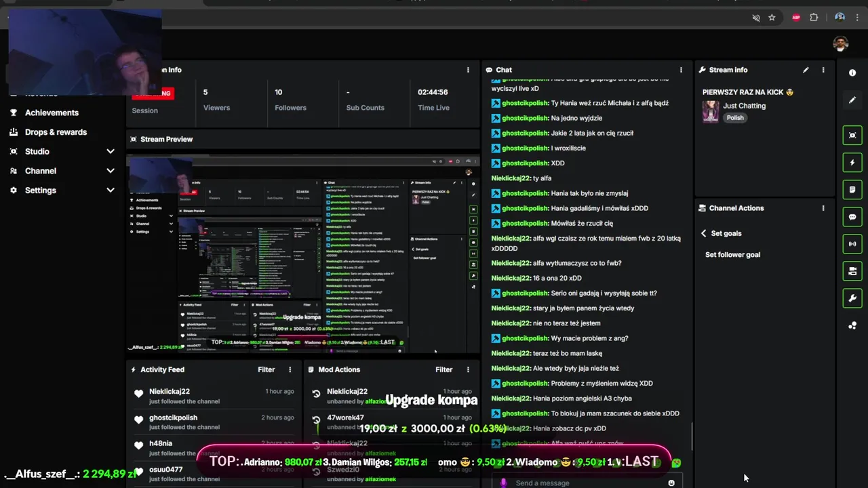Screen dimensions: 868x488
Task: Open the emoji picker in chat input
Action: 671,483
